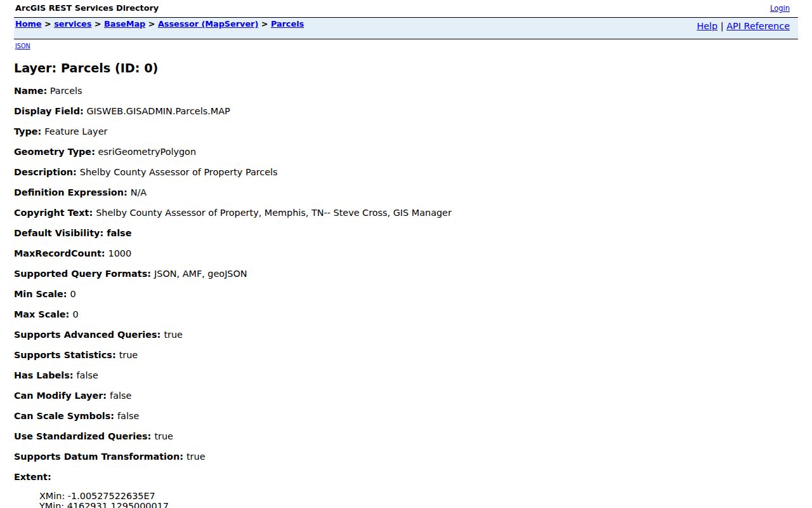Click the 'Min Scale:' label
Viewport: 812px width, 508px height.
pyautogui.click(x=41, y=294)
